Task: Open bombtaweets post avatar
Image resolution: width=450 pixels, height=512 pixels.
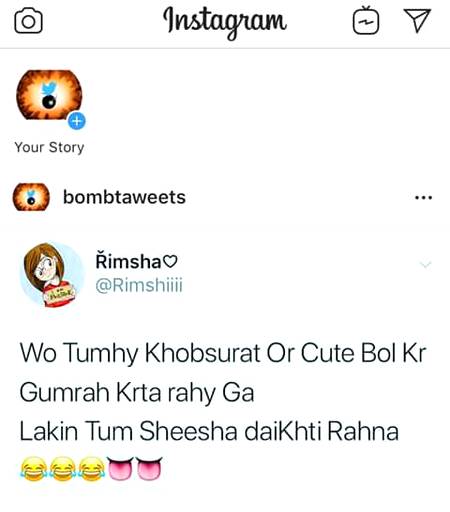Action: coord(31,197)
